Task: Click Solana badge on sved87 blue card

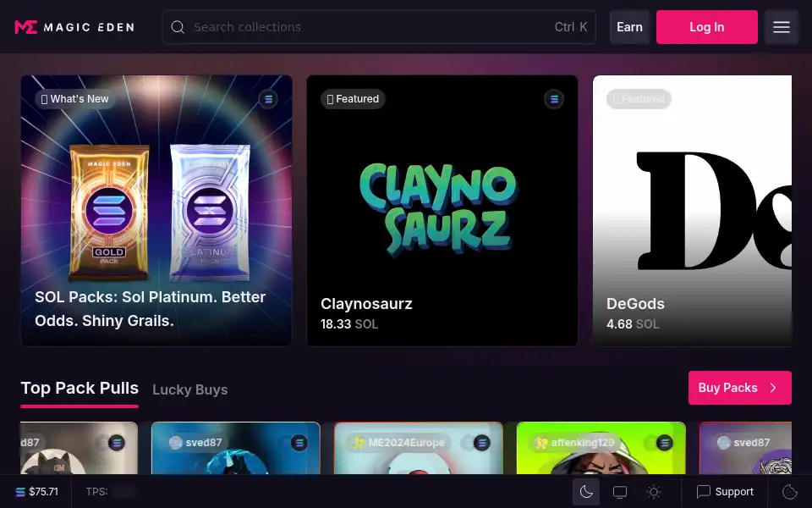Action: pos(299,443)
